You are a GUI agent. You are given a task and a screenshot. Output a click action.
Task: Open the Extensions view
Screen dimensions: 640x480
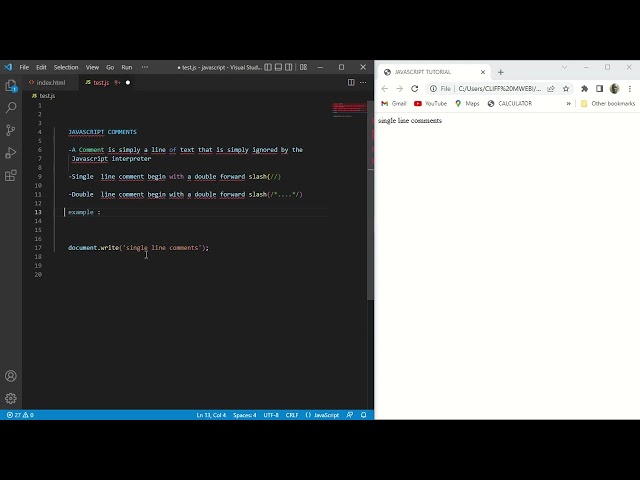(x=11, y=176)
